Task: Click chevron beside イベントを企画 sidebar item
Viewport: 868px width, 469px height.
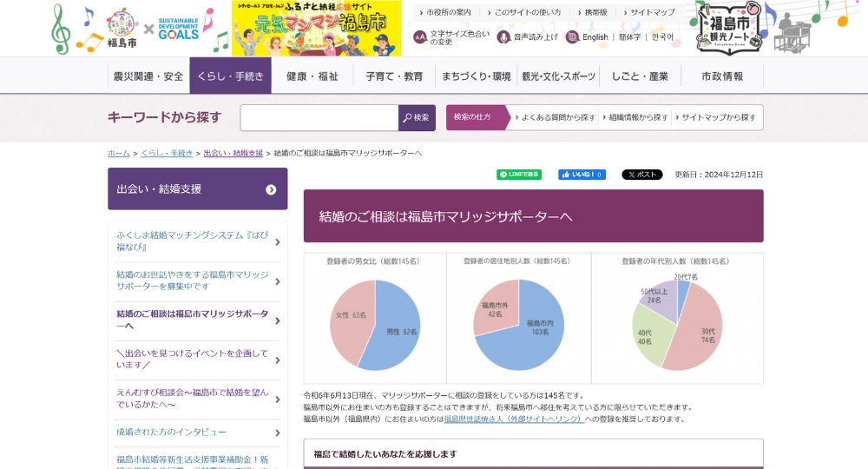Action: coord(278,360)
